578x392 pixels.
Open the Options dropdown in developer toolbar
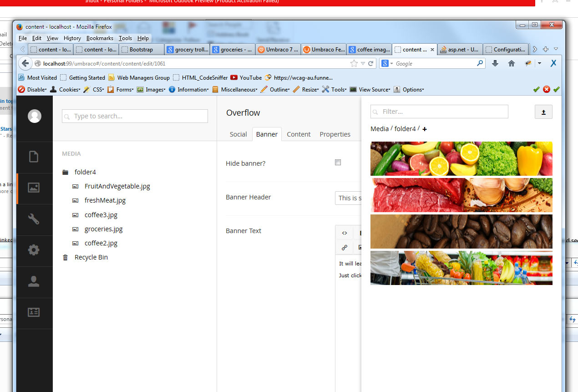[x=409, y=90]
